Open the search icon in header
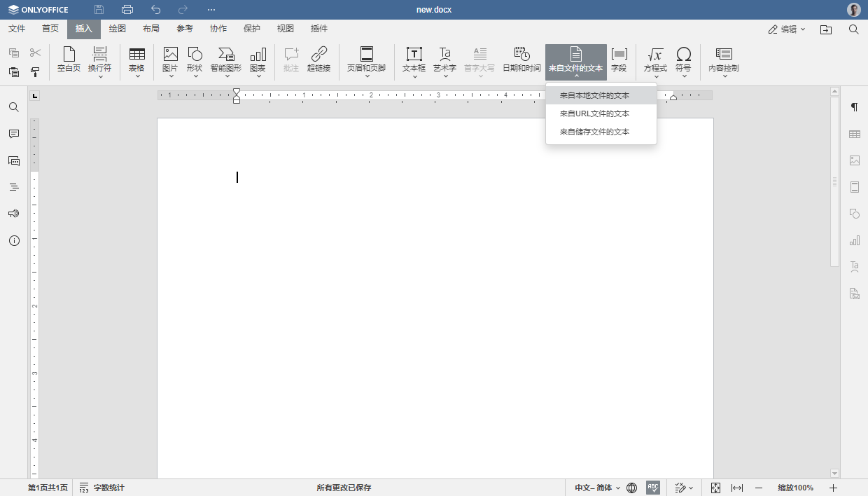The height and width of the screenshot is (496, 868). point(854,29)
